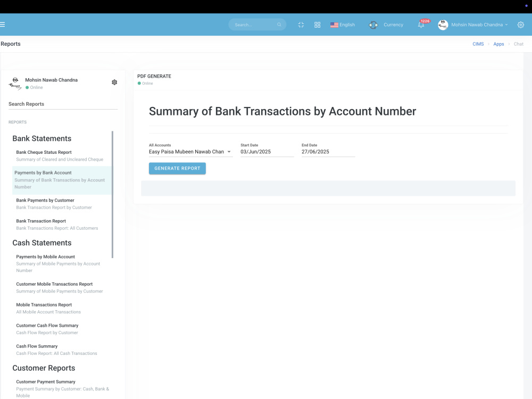
Task: Open notifications bell with 1226 badge
Action: (421, 24)
